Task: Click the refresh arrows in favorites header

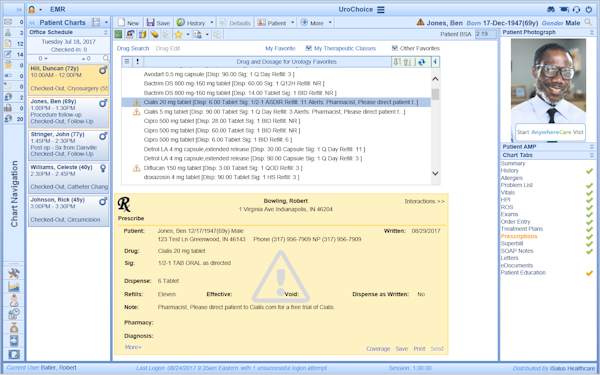Action: (x=422, y=62)
